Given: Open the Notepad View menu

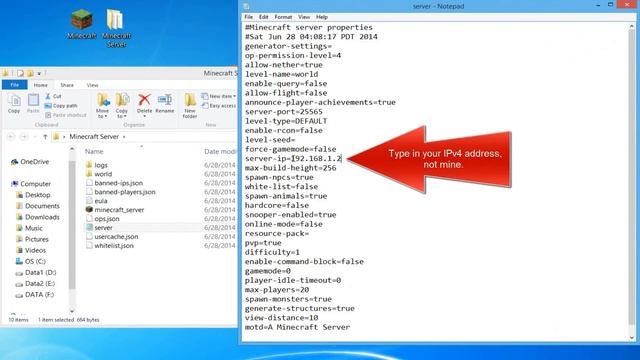Looking at the screenshot, I should coord(304,17).
